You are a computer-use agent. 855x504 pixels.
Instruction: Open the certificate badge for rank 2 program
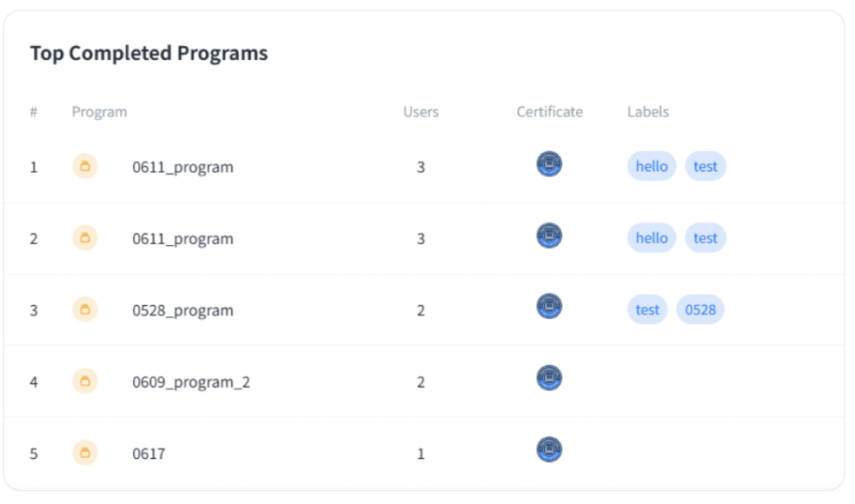click(x=549, y=235)
